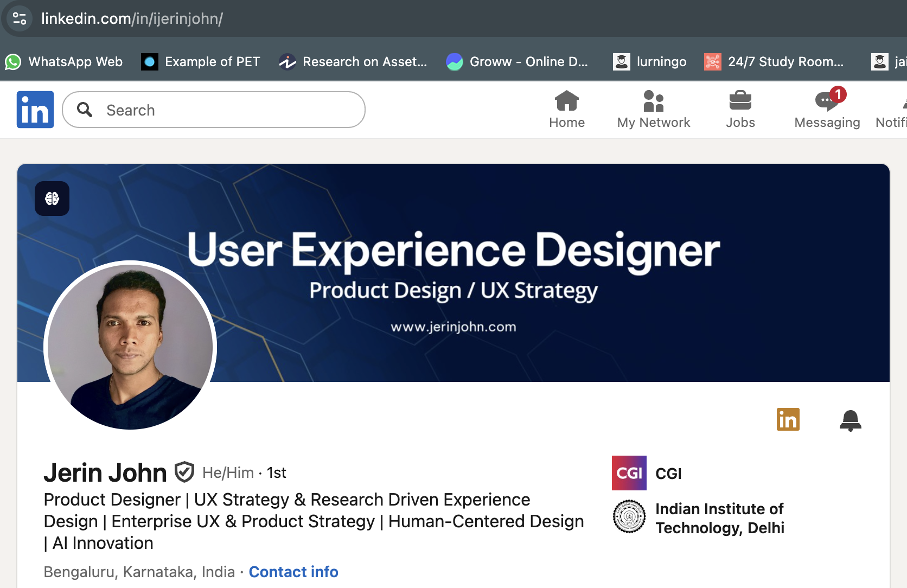Viewport: 907px width, 588px height.
Task: Switch to the WhatsApp Web bookmark tab
Action: pos(64,61)
